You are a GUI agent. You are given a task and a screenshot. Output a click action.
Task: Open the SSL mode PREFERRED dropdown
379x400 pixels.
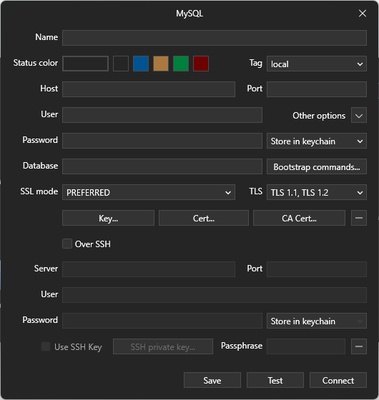click(x=149, y=192)
